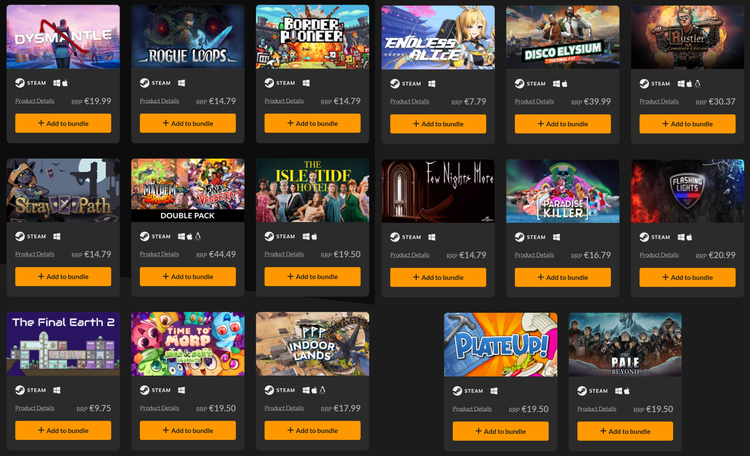Image resolution: width=750 pixels, height=456 pixels.
Task: Open the PlateUp! game cover image
Action: tap(501, 345)
